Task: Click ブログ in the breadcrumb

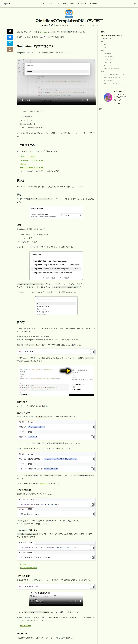Action: pyautogui.click(x=74, y=25)
